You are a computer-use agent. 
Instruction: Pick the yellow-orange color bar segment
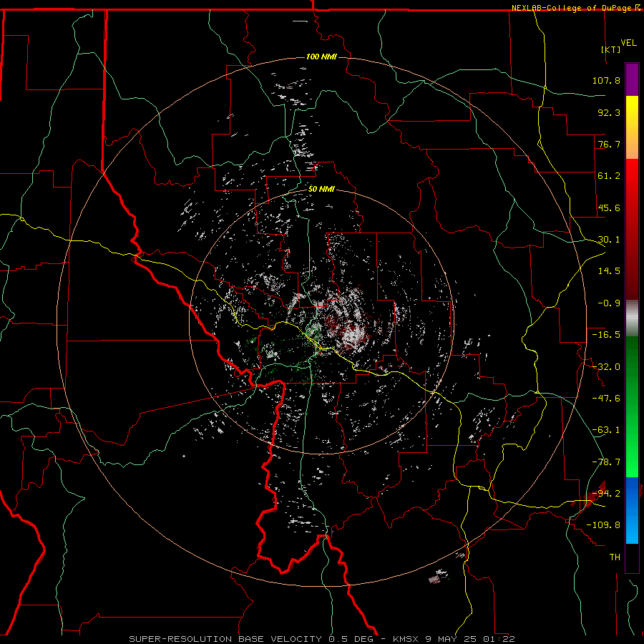(632, 127)
